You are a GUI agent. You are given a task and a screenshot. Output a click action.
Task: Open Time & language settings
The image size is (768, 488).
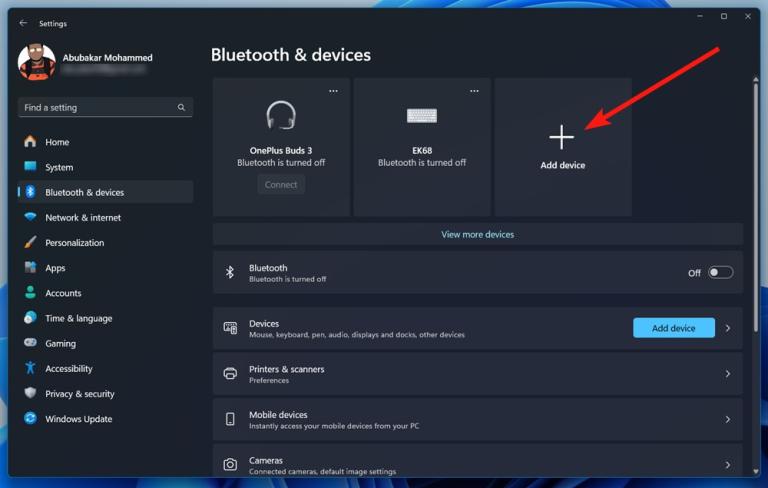point(105,318)
